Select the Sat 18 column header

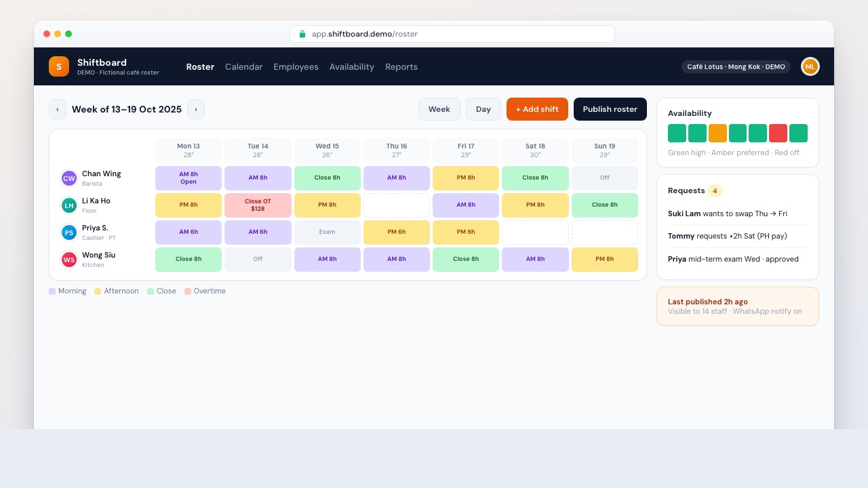[535, 150]
